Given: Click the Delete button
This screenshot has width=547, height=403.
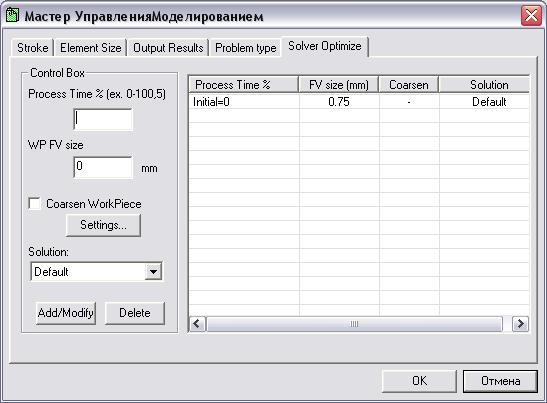Looking at the screenshot, I should [135, 313].
